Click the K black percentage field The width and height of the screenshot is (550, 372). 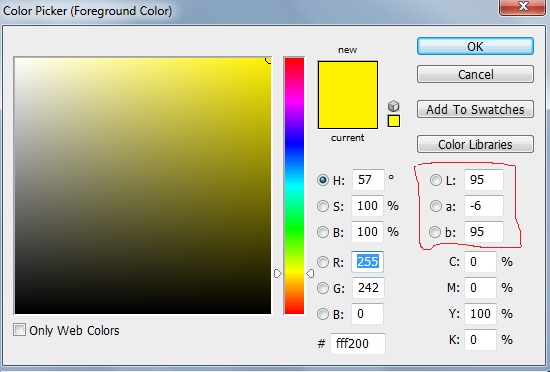480,340
